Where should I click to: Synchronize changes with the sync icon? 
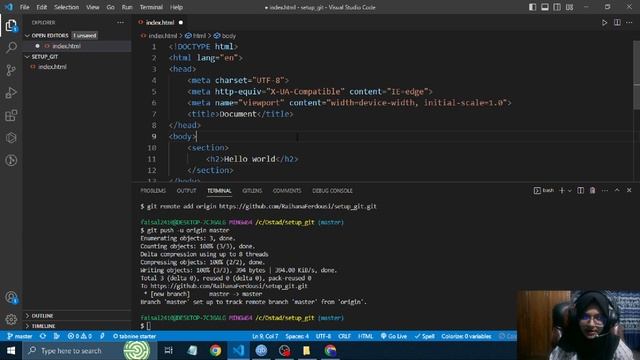pos(43,336)
